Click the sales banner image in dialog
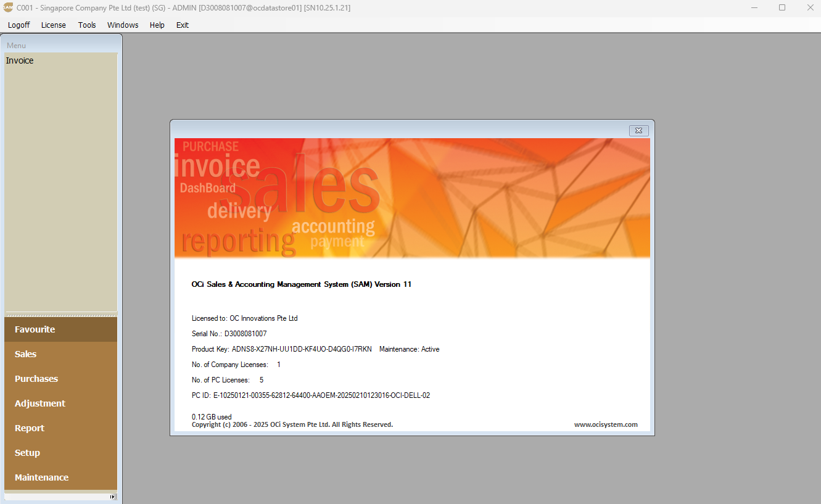The image size is (821, 504). (412, 198)
